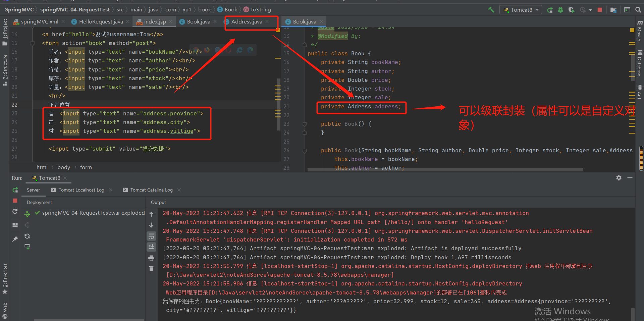Click the Deploy All icon
This screenshot has width=644, height=321.
click(x=27, y=214)
